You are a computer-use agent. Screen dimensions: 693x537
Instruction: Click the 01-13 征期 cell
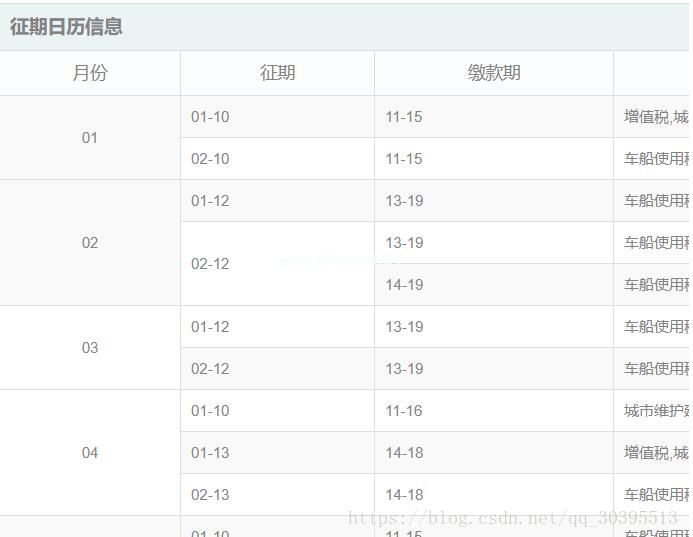tap(210, 453)
